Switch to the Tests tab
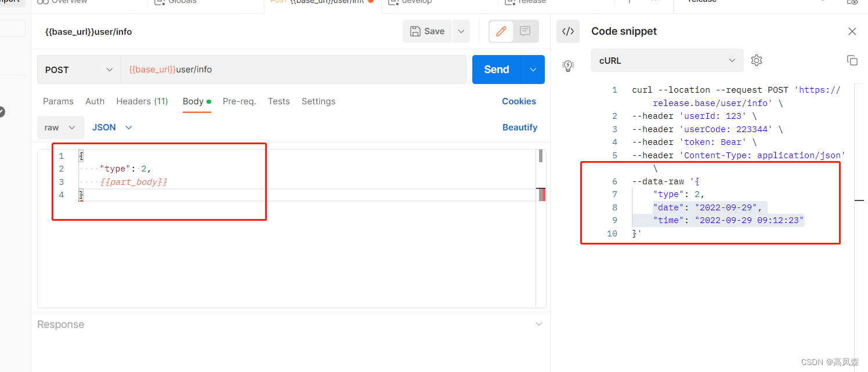 pos(279,101)
